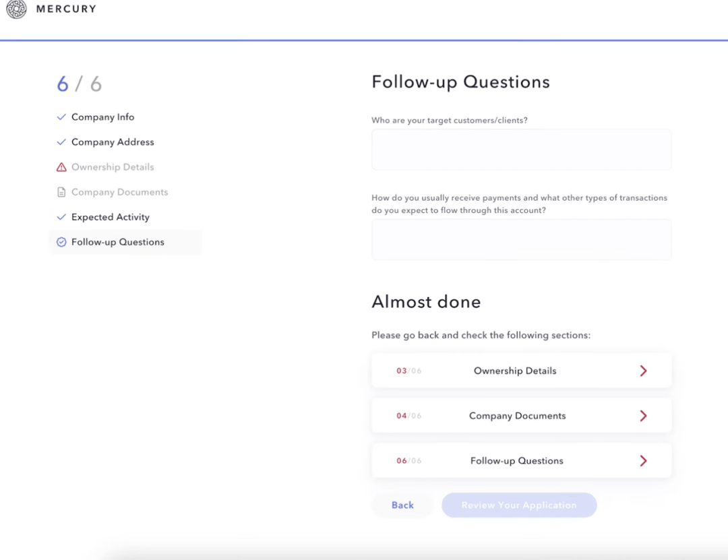Expand the Company Documents review card chevron

coord(643,415)
